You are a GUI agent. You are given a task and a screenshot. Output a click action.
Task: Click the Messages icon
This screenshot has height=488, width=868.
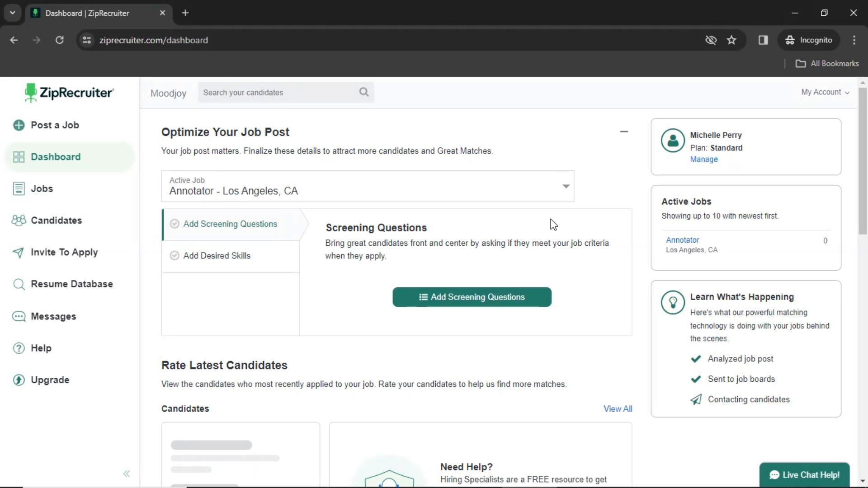click(x=19, y=316)
